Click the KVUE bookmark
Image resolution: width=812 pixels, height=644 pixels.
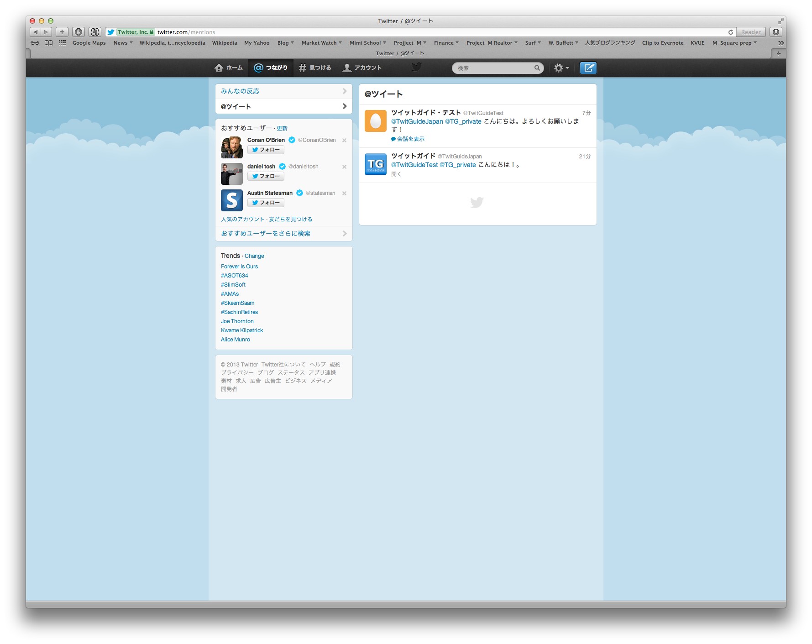point(697,43)
